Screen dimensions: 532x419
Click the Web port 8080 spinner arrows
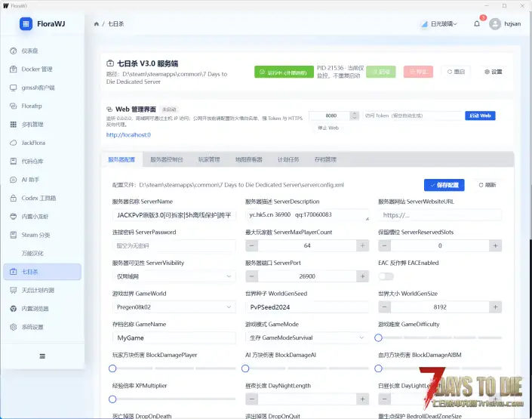tap(354, 116)
